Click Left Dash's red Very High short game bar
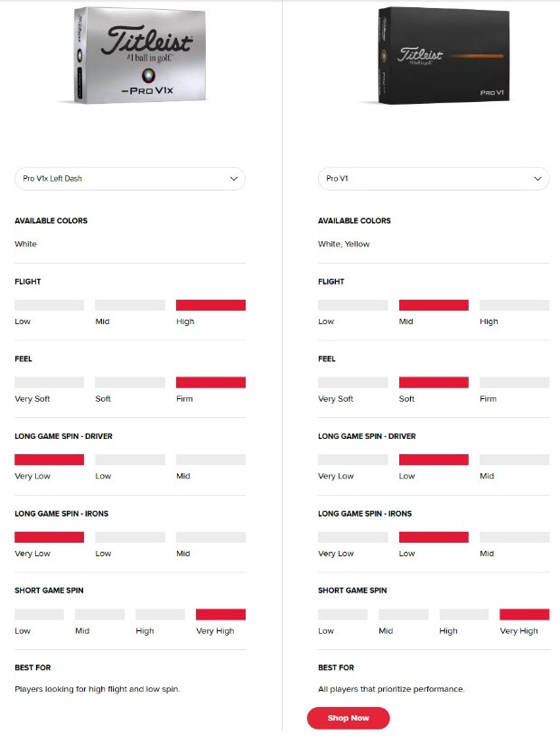Viewport: 560px width, 745px height. click(220, 615)
